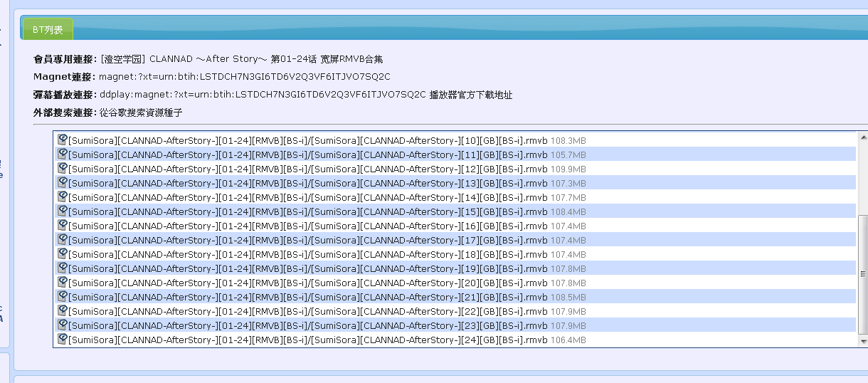Click the 106.4MB file size

pyautogui.click(x=568, y=340)
